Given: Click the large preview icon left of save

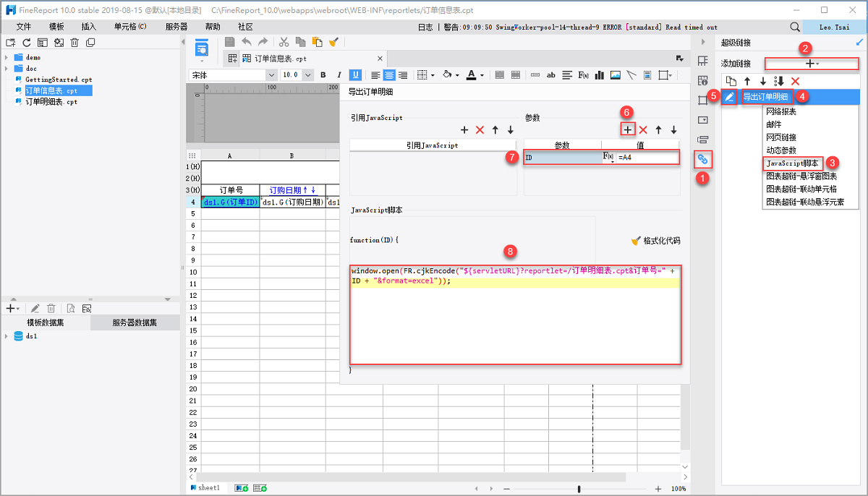Looking at the screenshot, I should click(202, 49).
